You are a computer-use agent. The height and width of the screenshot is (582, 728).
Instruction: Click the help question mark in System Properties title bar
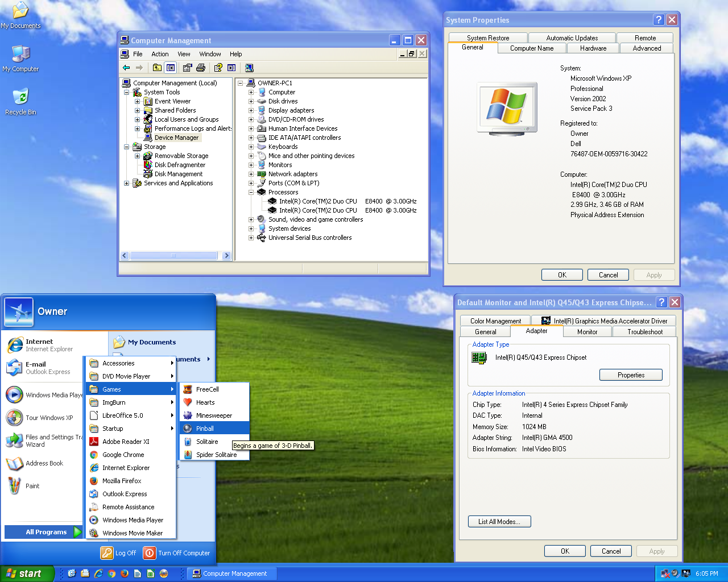(x=659, y=20)
